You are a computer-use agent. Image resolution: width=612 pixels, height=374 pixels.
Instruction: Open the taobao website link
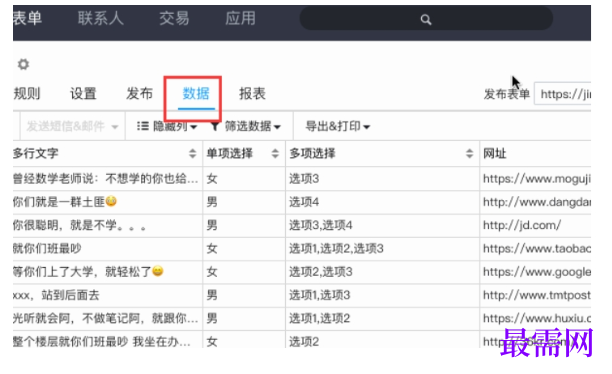537,249
